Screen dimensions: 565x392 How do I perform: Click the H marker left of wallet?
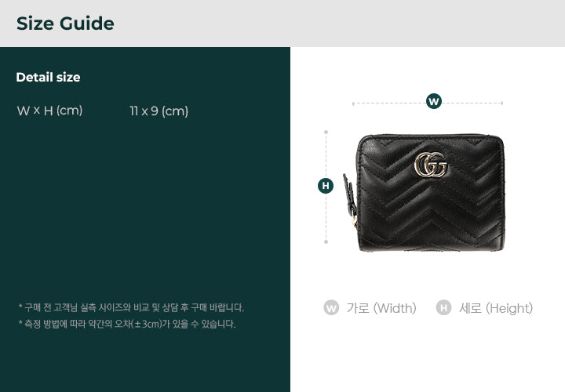(x=326, y=186)
